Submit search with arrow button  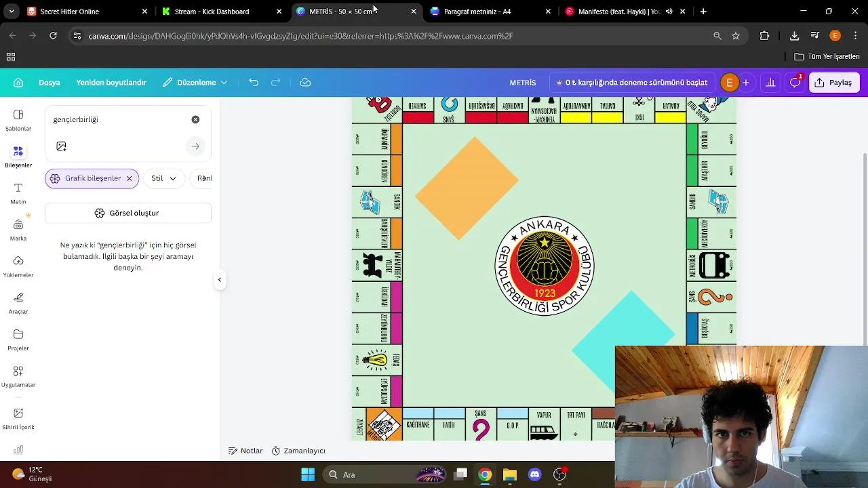[x=195, y=146]
